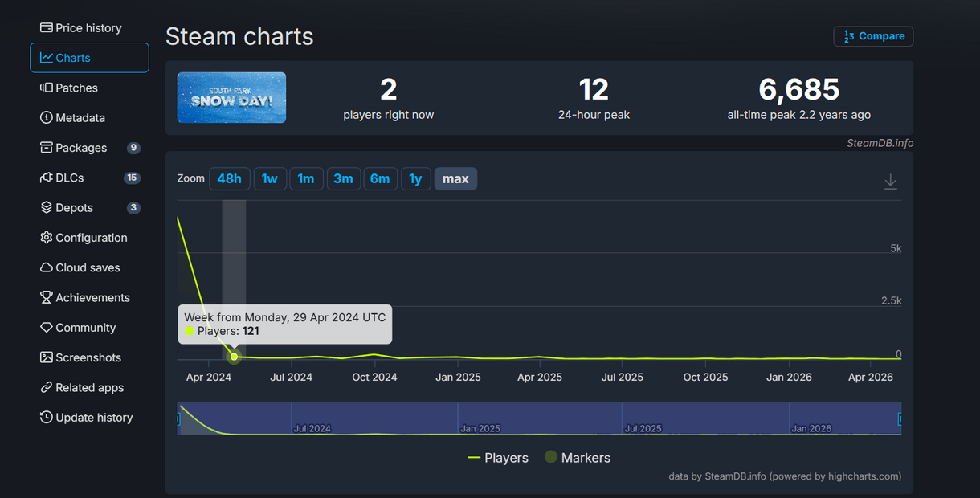Click the highlighted data point for 29 Apr 2024
Screen dimensions: 980x498
[234, 357]
